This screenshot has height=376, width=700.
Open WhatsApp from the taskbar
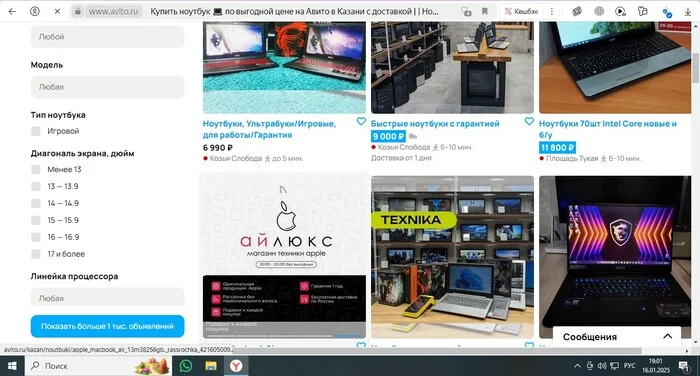(186, 366)
